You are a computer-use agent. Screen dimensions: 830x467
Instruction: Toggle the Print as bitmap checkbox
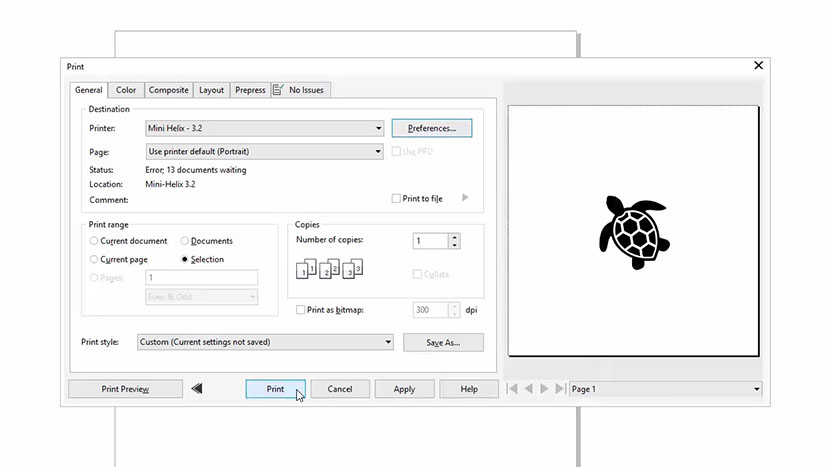coord(302,310)
